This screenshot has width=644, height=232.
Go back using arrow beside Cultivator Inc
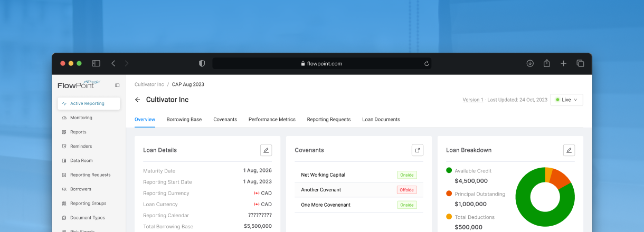pyautogui.click(x=138, y=100)
